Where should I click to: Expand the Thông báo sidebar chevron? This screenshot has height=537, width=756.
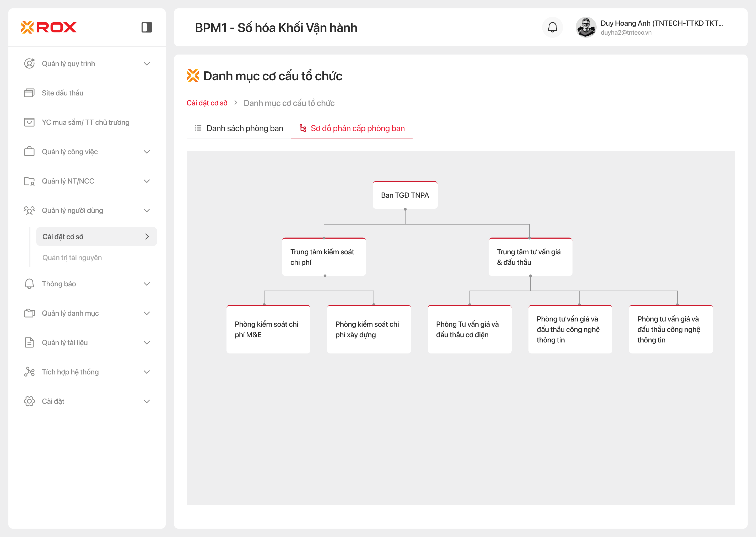pos(147,284)
